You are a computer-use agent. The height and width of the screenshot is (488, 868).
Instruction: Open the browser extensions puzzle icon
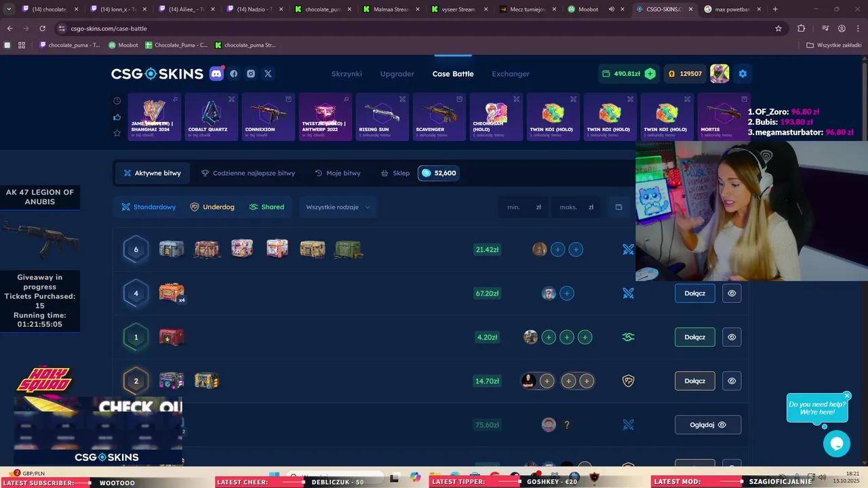[802, 28]
